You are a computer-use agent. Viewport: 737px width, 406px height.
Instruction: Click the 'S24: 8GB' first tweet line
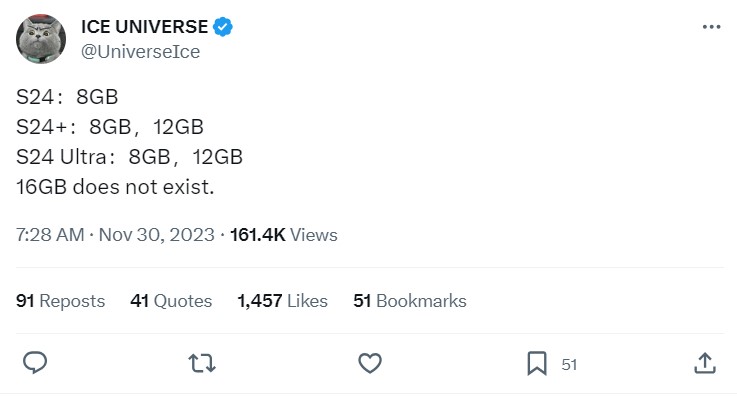coord(67,97)
